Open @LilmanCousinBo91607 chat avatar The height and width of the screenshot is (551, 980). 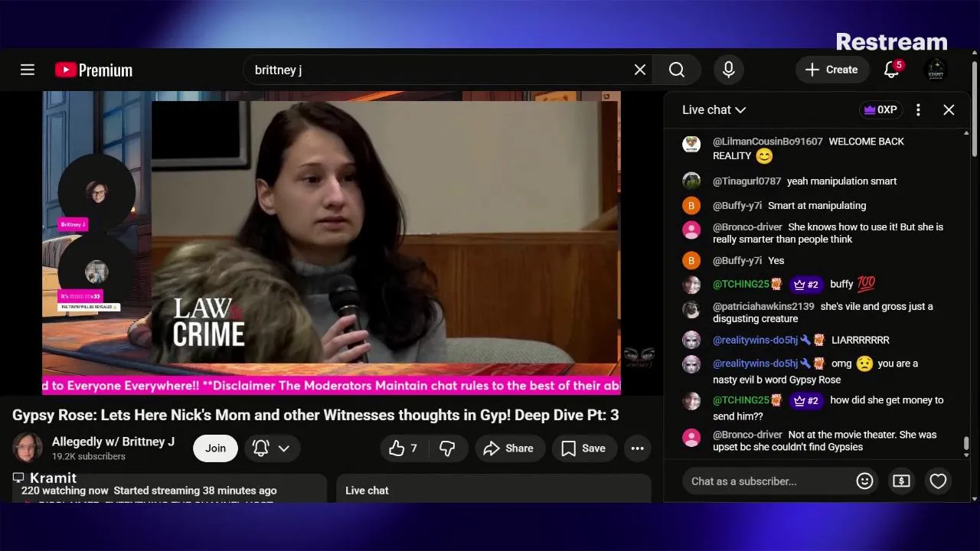[x=691, y=145]
